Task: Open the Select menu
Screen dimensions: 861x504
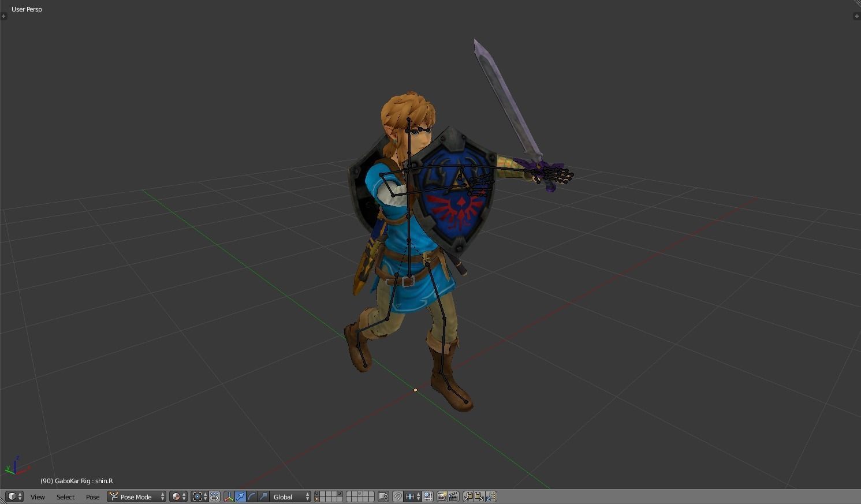Action: coord(65,497)
